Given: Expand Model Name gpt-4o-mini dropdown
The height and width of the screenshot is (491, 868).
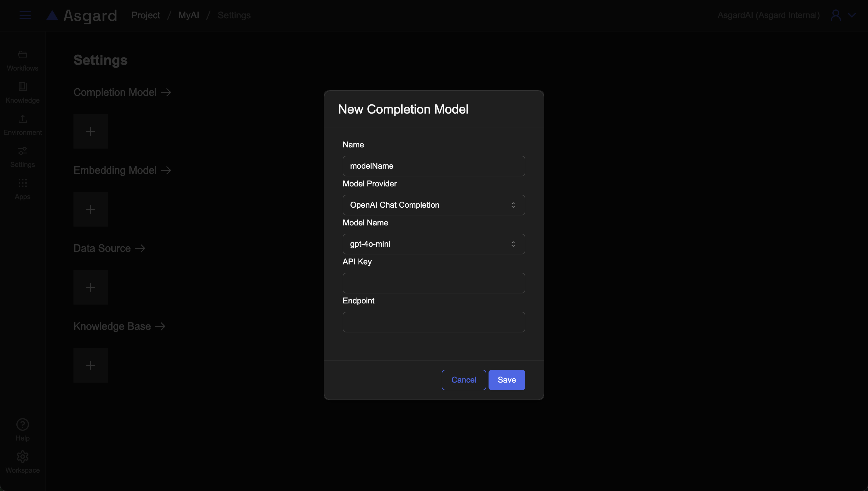Looking at the screenshot, I should click(434, 244).
